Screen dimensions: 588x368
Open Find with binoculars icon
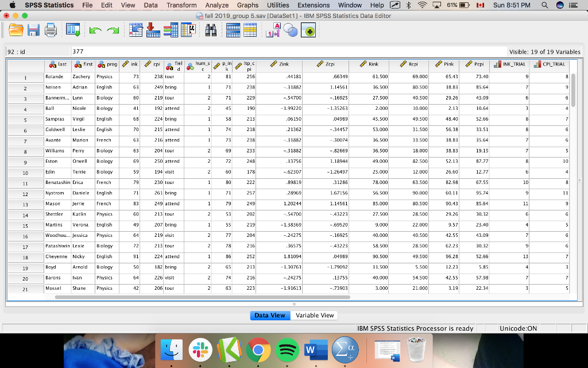click(x=211, y=30)
